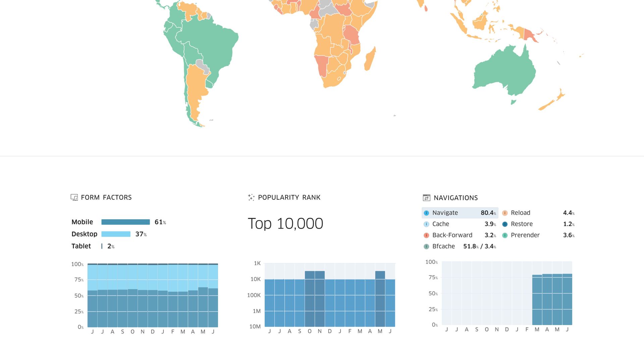
Task: Select the Navigate navigation type row
Action: (x=460, y=213)
